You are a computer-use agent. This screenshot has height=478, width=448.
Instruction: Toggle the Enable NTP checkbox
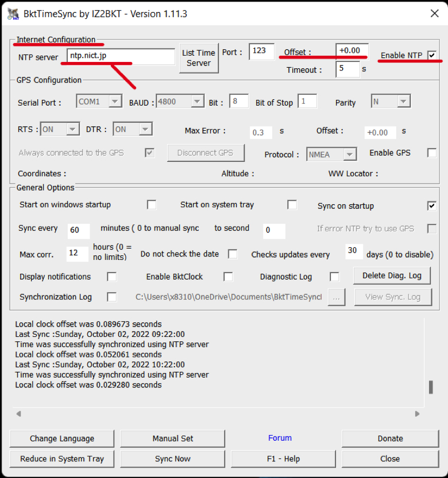(x=431, y=55)
